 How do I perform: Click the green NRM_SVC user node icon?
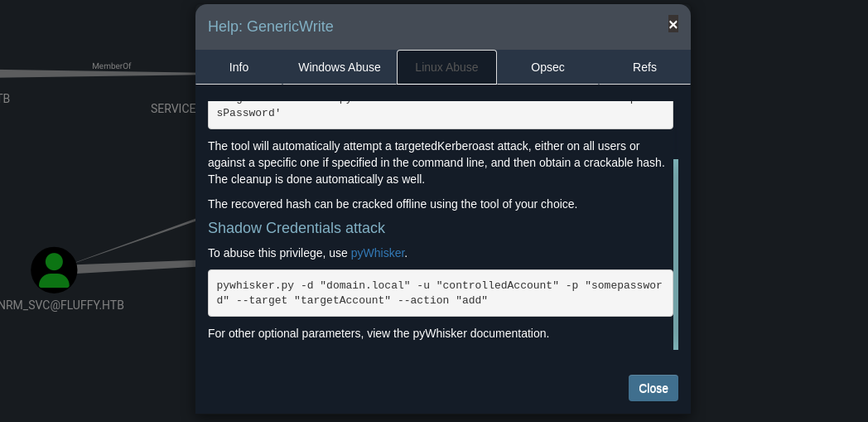(54, 269)
